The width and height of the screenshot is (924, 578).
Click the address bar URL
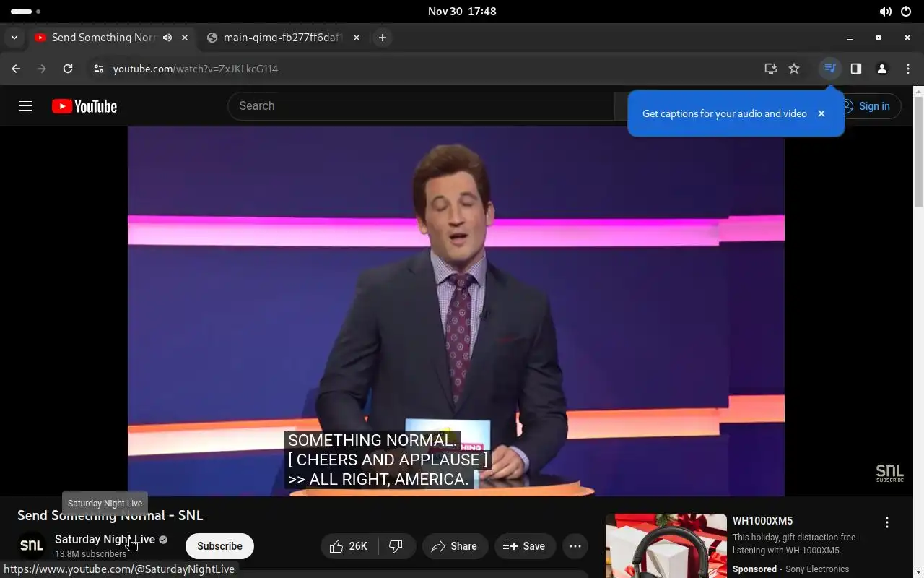pyautogui.click(x=196, y=69)
